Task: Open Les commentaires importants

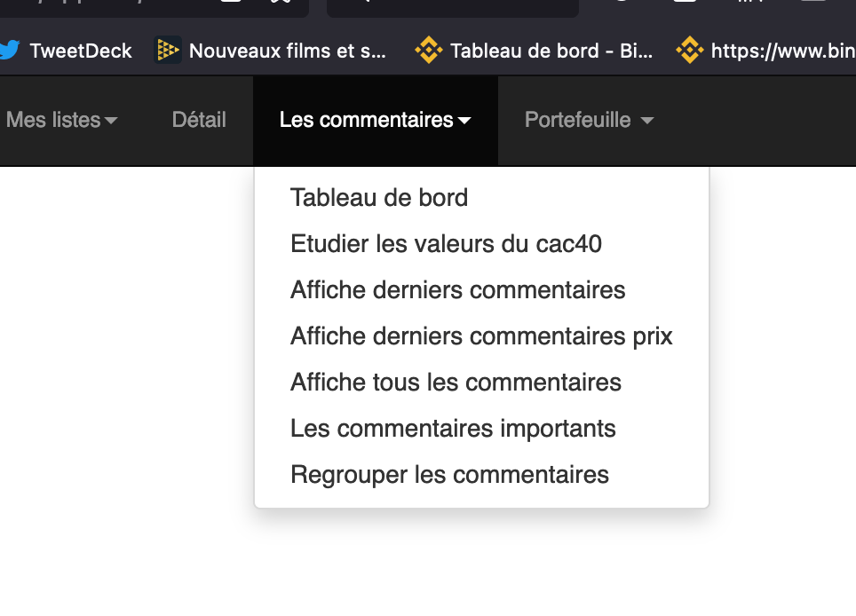Action: point(453,429)
